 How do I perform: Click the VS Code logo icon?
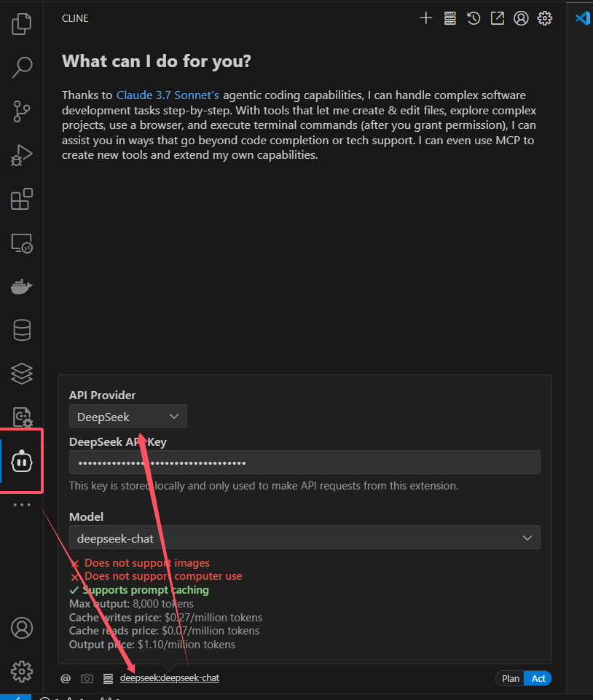click(582, 18)
